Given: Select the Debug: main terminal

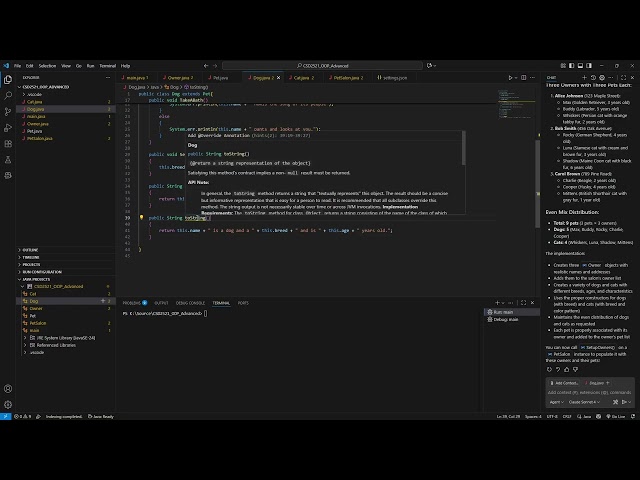Looking at the screenshot, I should (x=511, y=319).
